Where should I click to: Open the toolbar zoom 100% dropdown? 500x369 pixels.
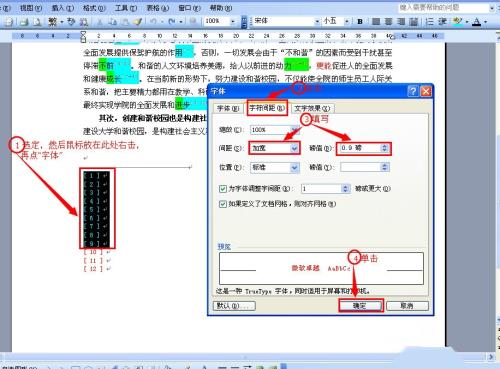coord(233,22)
